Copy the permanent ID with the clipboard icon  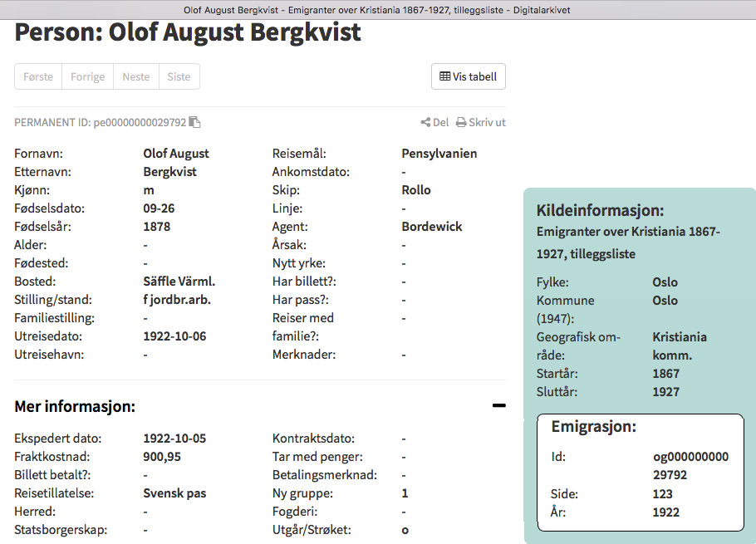[x=195, y=122]
